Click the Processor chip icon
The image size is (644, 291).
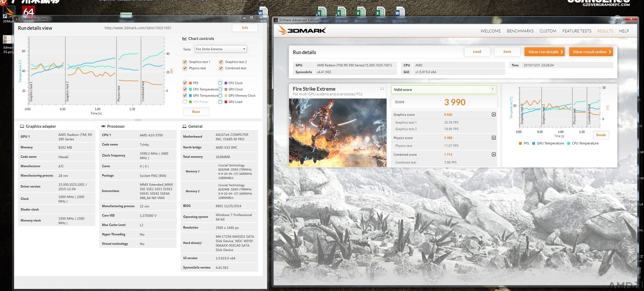pos(103,126)
